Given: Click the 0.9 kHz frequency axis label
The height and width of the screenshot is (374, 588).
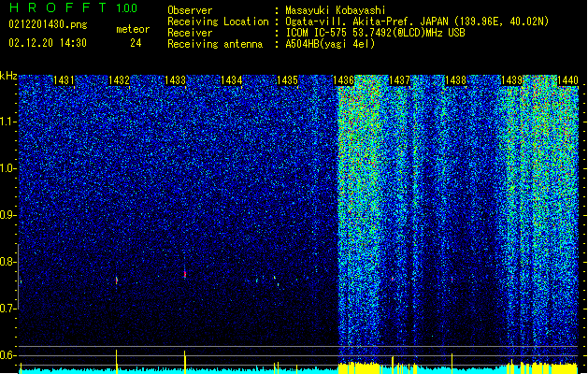Looking at the screenshot, I should point(8,215).
